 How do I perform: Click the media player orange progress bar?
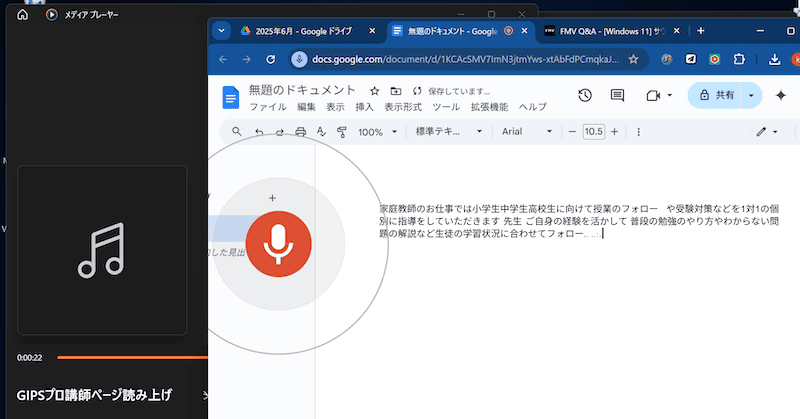click(x=130, y=357)
